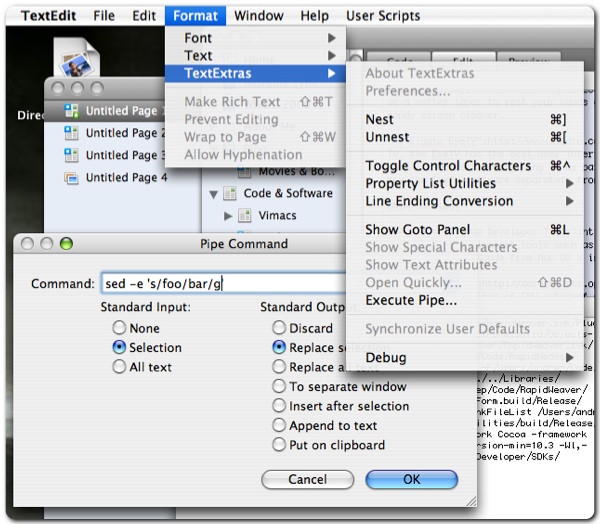This screenshot has height=524, width=600.
Task: Click the resize grip of Pipe Command dialog
Action: (471, 501)
